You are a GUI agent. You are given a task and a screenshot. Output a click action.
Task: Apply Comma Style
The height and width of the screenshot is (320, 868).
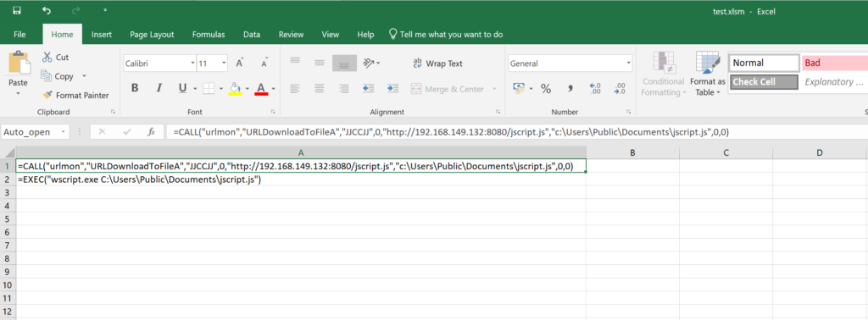pos(570,88)
